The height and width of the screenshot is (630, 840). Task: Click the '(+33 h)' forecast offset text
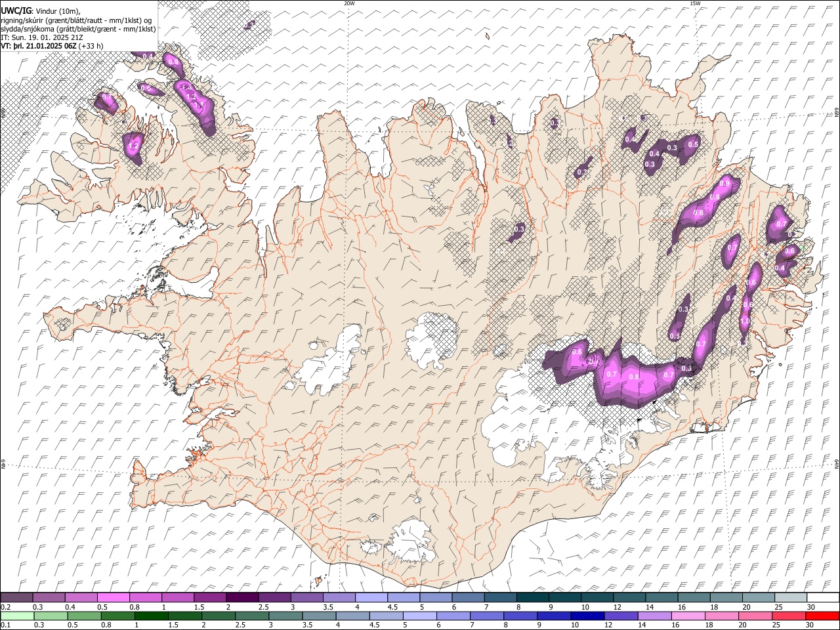point(91,45)
